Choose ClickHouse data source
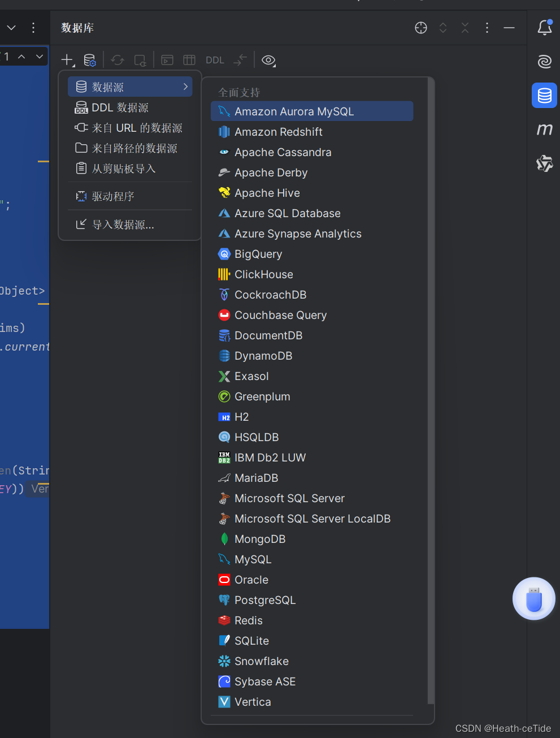 [x=312, y=274]
